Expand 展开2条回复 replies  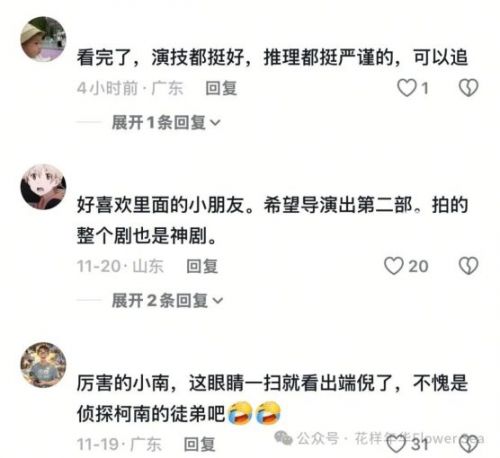tap(167, 300)
